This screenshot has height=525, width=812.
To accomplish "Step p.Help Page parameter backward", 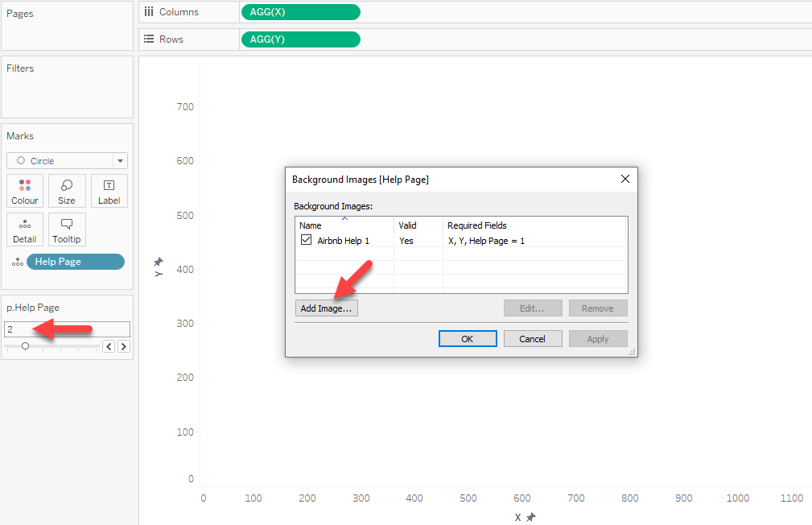I will tap(109, 346).
